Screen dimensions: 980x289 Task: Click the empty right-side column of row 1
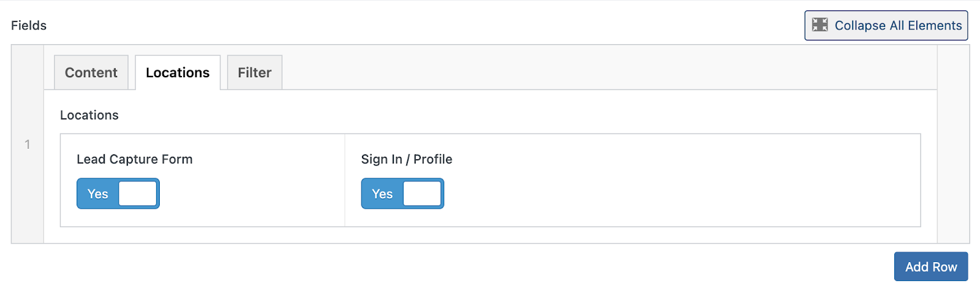[x=953, y=144]
